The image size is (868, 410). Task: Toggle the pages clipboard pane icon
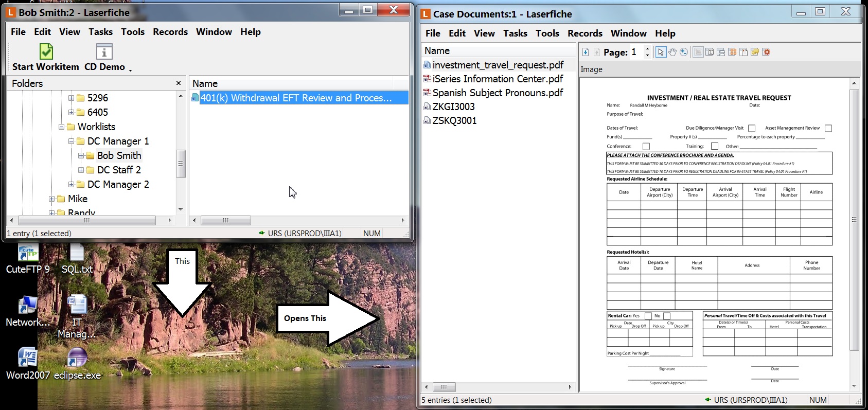[x=743, y=52]
